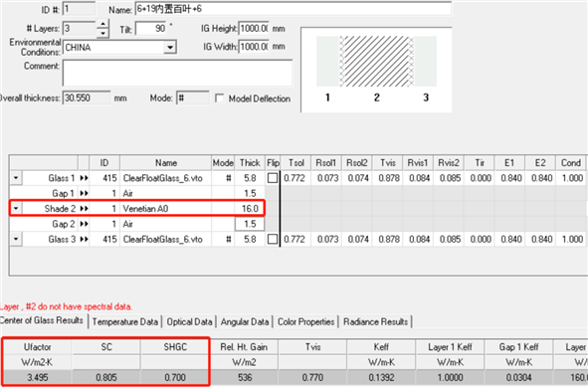Expand the Glass 1 layer type dropdown

tap(16, 178)
